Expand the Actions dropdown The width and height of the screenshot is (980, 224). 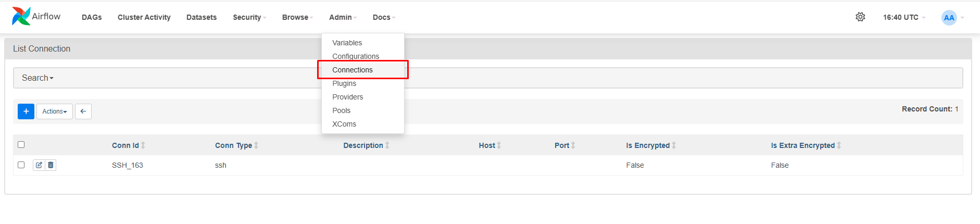click(55, 111)
